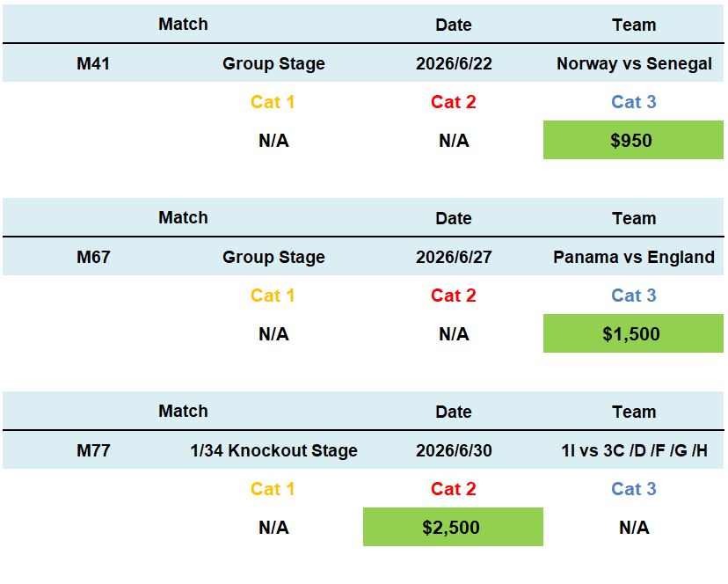Click Cat 3 label above $950

[x=634, y=102]
